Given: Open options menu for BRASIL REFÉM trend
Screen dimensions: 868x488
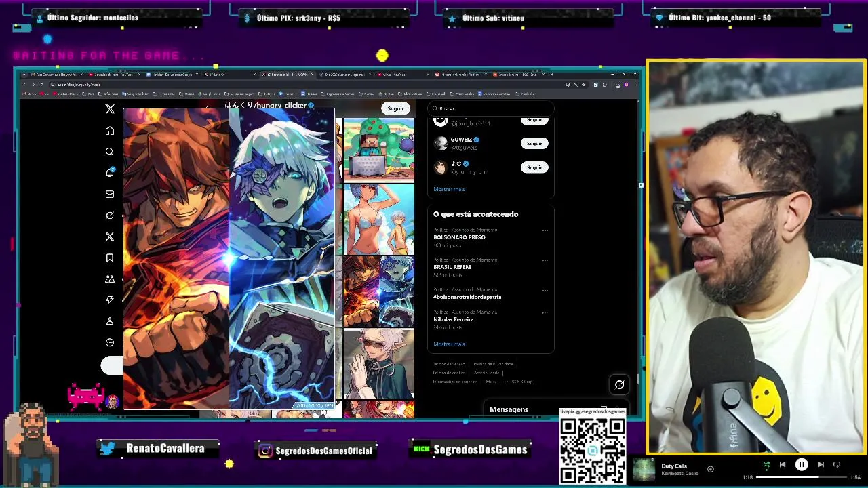Looking at the screenshot, I should tap(545, 260).
